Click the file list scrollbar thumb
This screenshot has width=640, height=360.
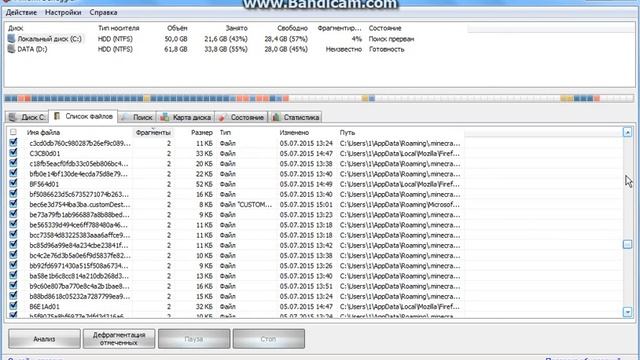click(627, 244)
